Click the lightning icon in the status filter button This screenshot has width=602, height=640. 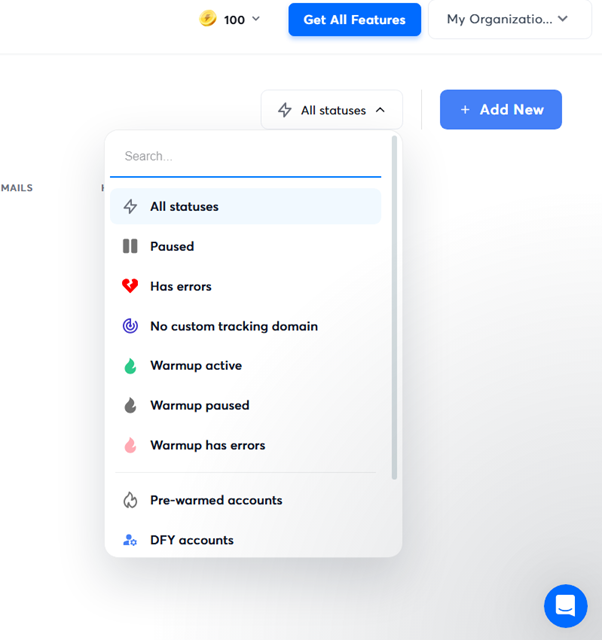[x=285, y=110]
